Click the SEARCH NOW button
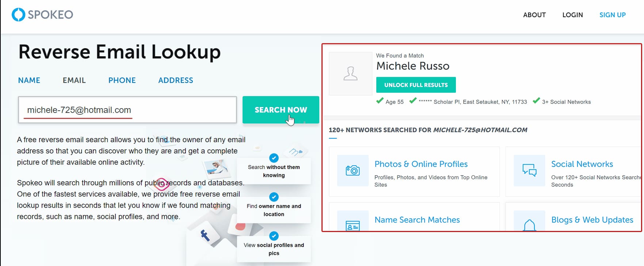Image resolution: width=644 pixels, height=266 pixels. (x=281, y=110)
